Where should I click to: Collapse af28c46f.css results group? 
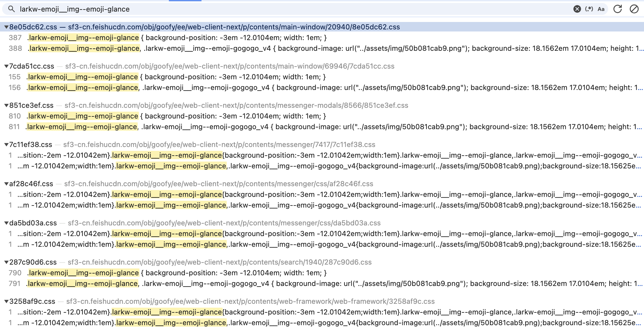click(6, 184)
